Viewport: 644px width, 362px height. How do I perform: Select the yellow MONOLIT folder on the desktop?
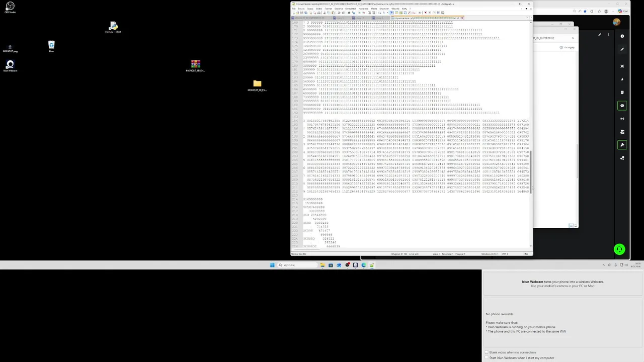click(x=257, y=85)
